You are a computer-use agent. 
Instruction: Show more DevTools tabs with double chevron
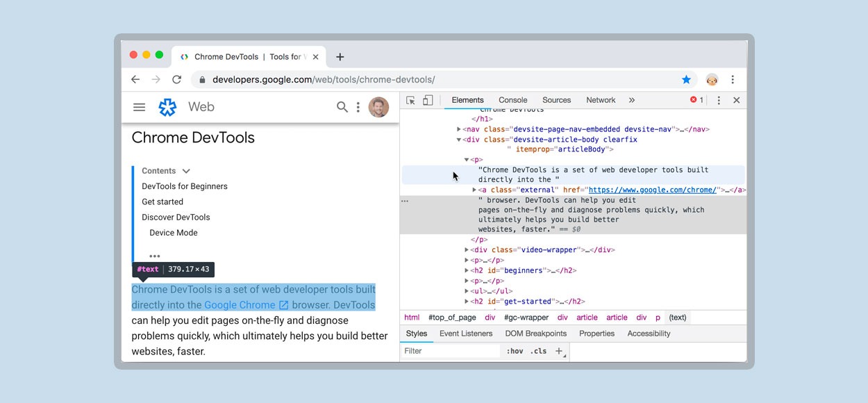pos(632,100)
